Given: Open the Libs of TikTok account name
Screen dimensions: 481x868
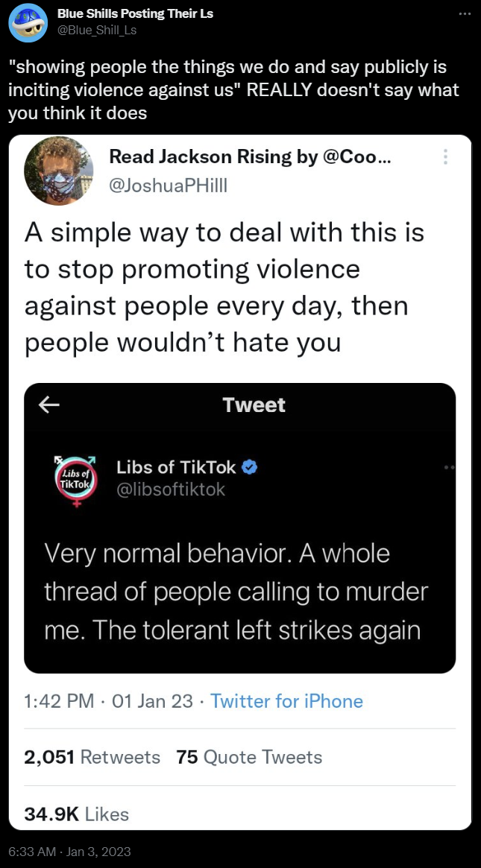Looking at the screenshot, I should click(x=176, y=467).
